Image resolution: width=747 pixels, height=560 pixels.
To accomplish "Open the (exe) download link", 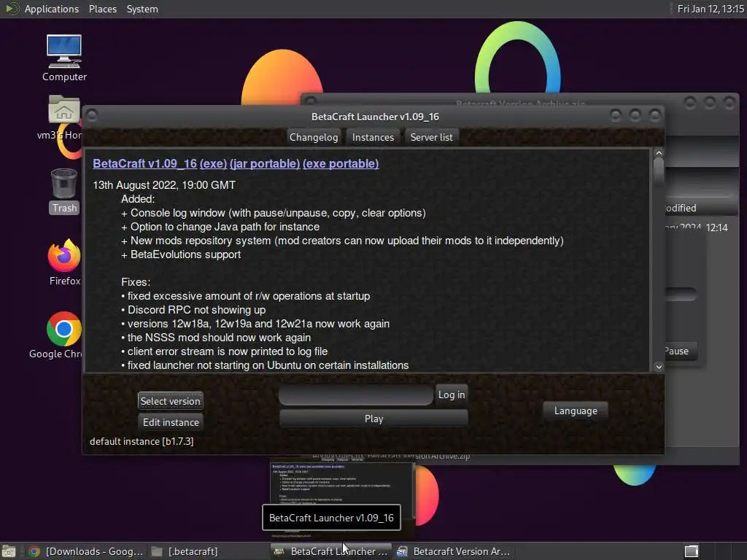I will [213, 163].
